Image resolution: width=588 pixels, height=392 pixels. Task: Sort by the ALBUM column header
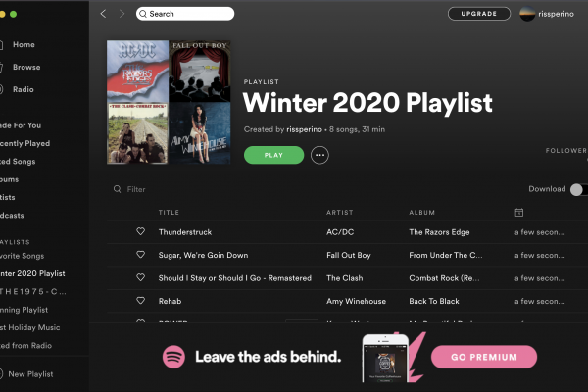pyautogui.click(x=421, y=213)
